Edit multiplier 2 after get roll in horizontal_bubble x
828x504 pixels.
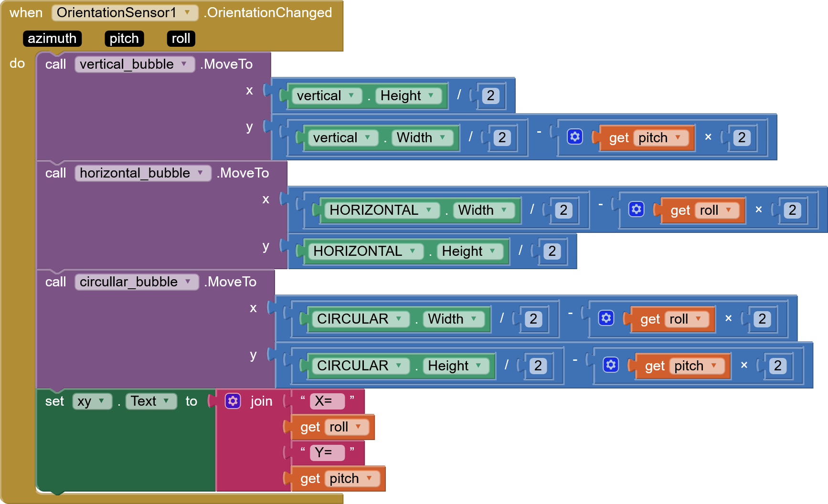pos(792,210)
